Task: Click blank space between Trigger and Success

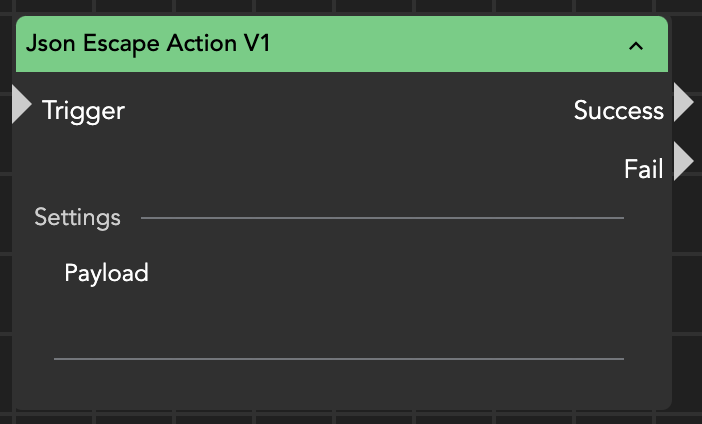Action: pos(340,110)
